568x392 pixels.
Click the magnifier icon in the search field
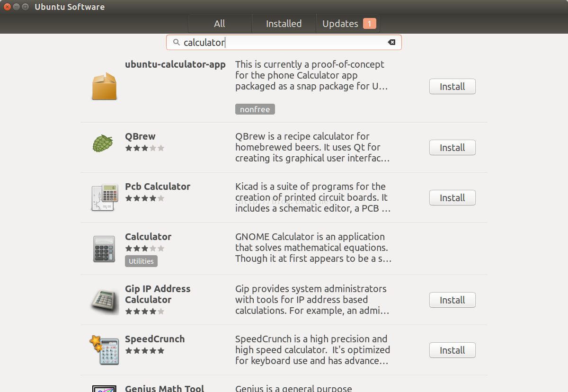[176, 43]
